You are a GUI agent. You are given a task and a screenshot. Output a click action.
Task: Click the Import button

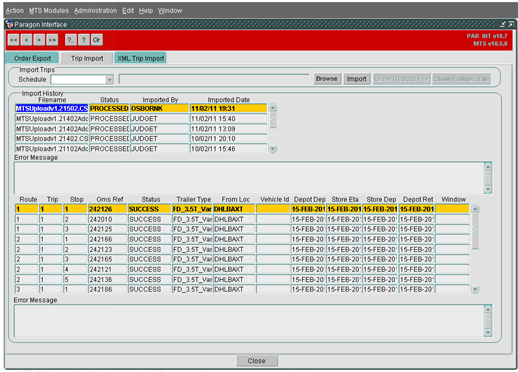coord(356,79)
